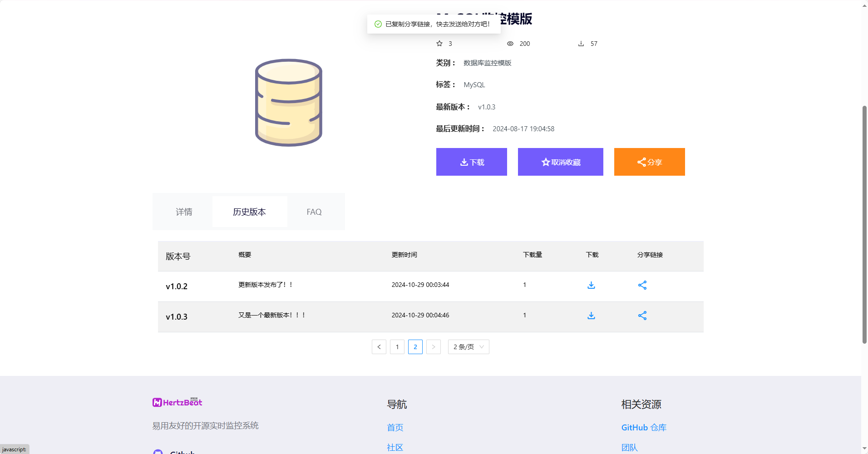Screen dimensions: 868x454
Task: Click the eye views icon beside 200
Action: click(510, 44)
